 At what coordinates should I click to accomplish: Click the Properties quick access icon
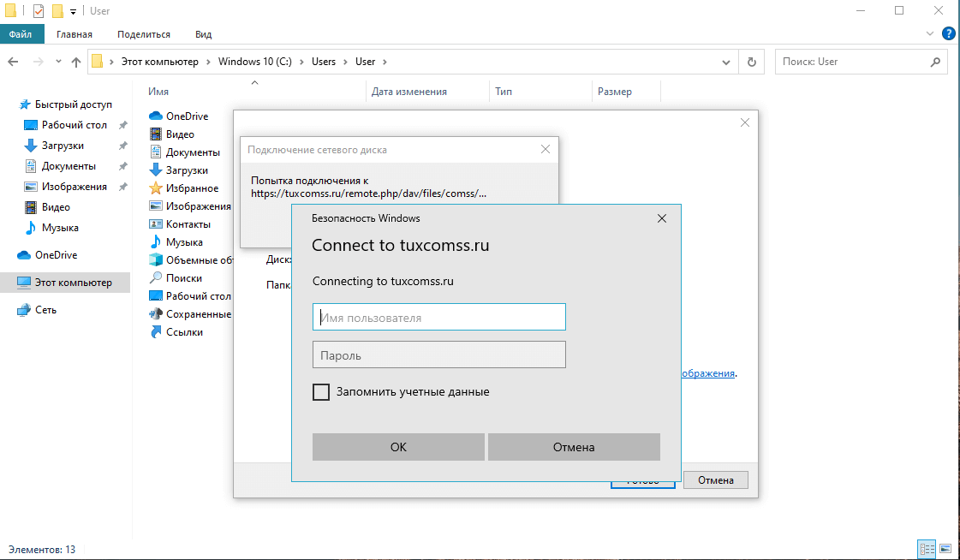38,10
